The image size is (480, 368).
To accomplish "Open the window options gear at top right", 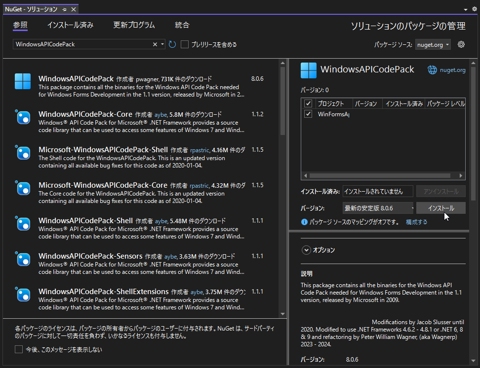I will [x=474, y=9].
